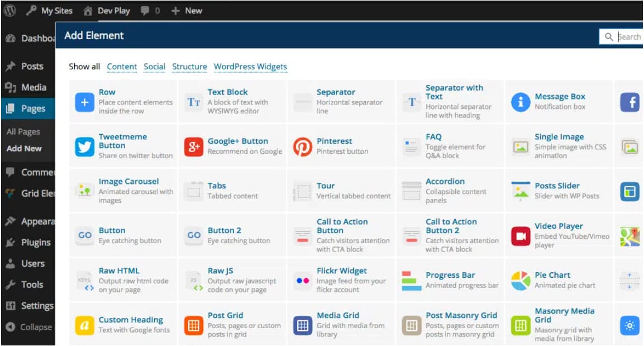644x346 pixels.
Task: Open the comments bubble in admin bar
Action: (150, 11)
